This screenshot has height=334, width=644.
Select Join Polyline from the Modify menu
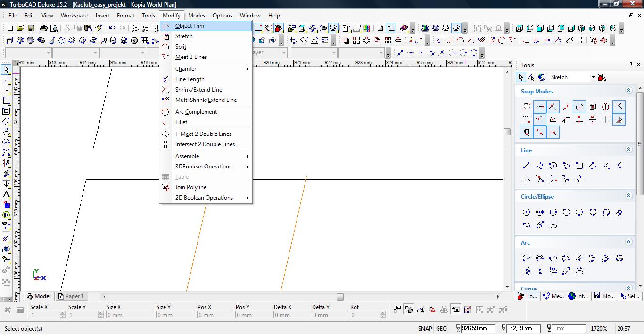click(190, 187)
